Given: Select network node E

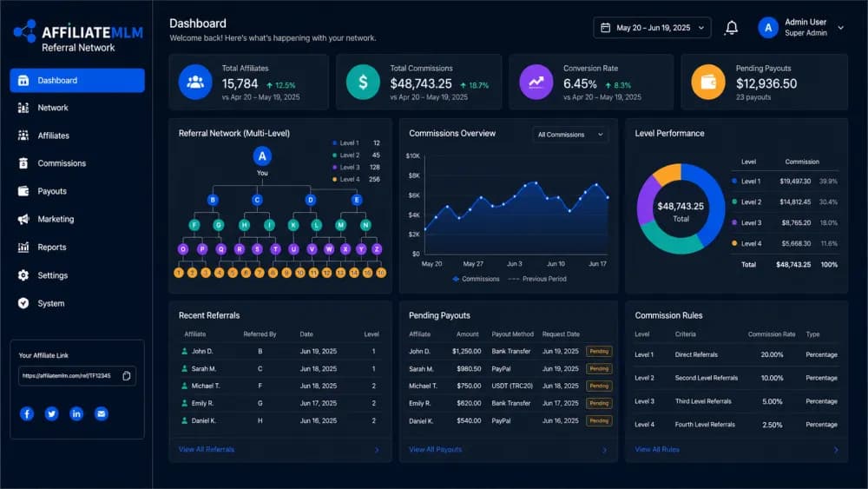Looking at the screenshot, I should click(x=357, y=200).
